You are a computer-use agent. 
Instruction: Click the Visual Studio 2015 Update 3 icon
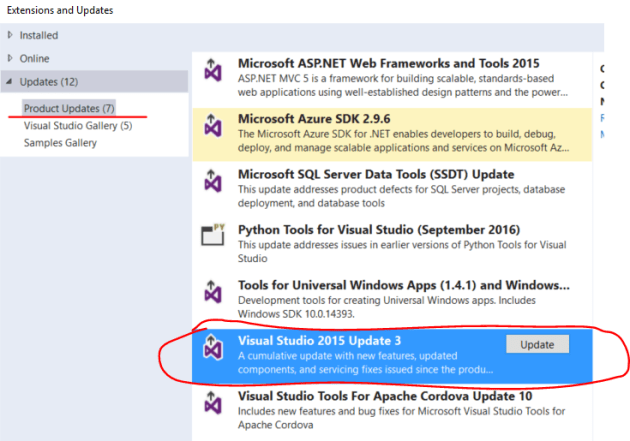[x=213, y=347]
